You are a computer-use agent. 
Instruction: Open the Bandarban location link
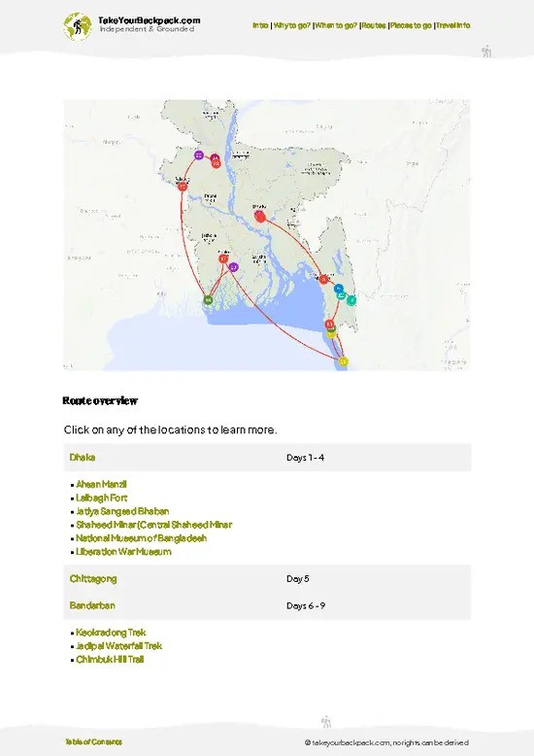[x=92, y=605]
